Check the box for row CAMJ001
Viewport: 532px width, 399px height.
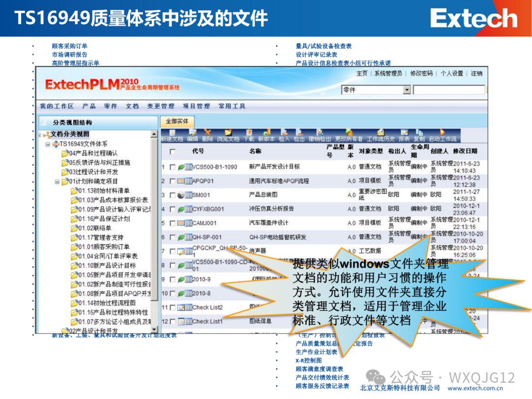click(x=172, y=223)
